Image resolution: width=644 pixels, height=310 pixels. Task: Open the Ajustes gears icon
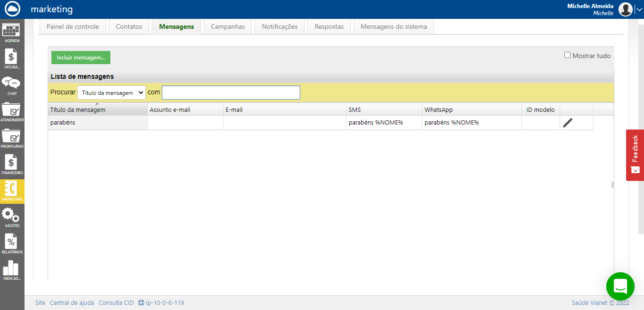click(x=12, y=218)
